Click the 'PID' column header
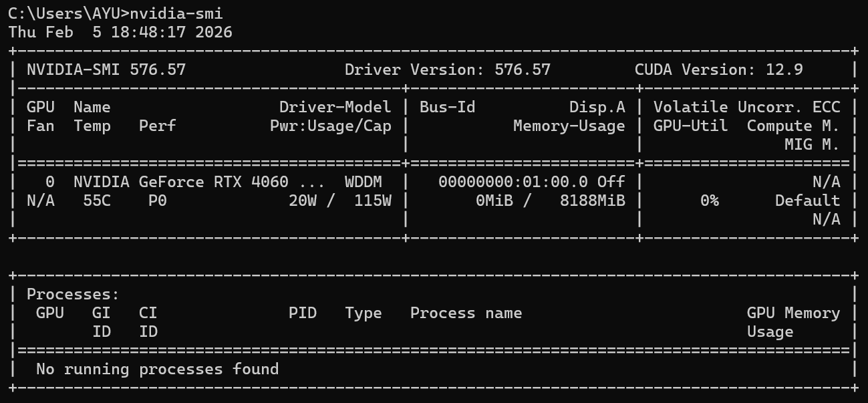 (x=302, y=313)
